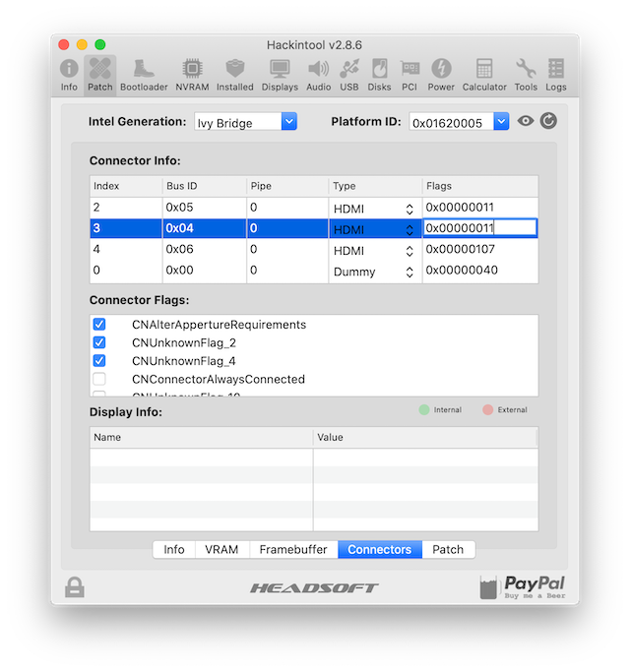Uncheck CNUnknownFlag_4 checkbox
The image size is (630, 672).
coord(99,361)
